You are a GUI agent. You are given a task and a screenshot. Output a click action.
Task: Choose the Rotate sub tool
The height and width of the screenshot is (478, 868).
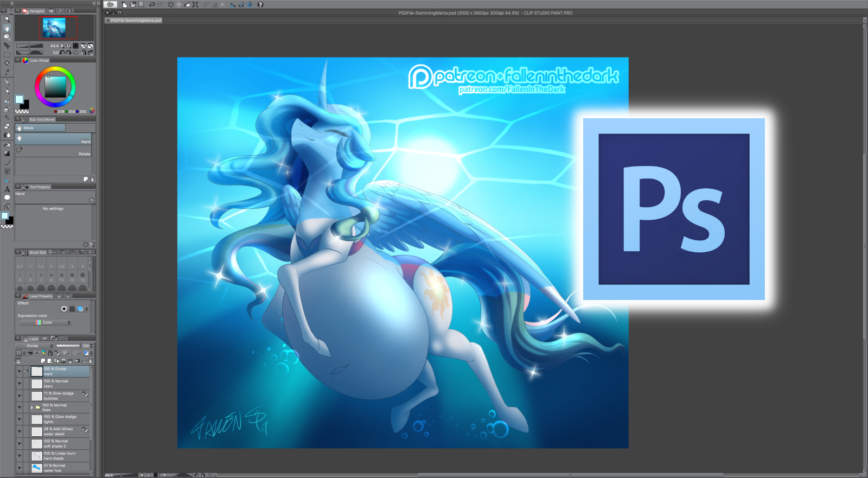[54, 151]
